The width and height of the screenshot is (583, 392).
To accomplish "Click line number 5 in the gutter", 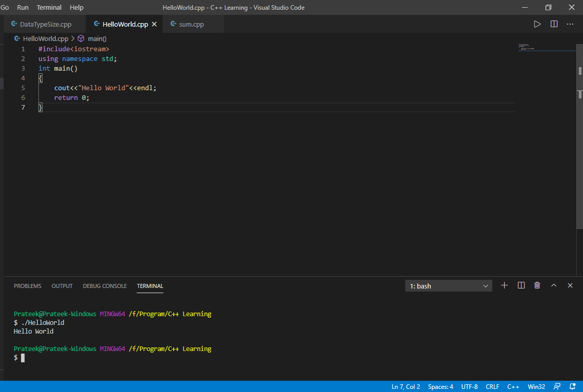I will point(23,88).
